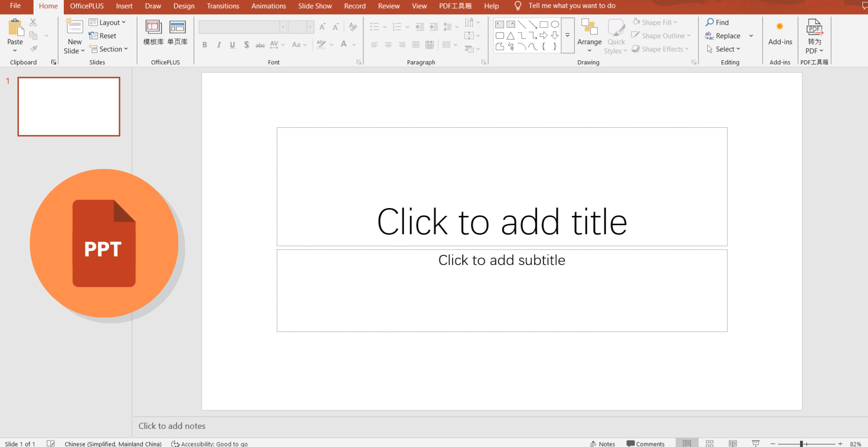Click the Find button

click(x=717, y=23)
